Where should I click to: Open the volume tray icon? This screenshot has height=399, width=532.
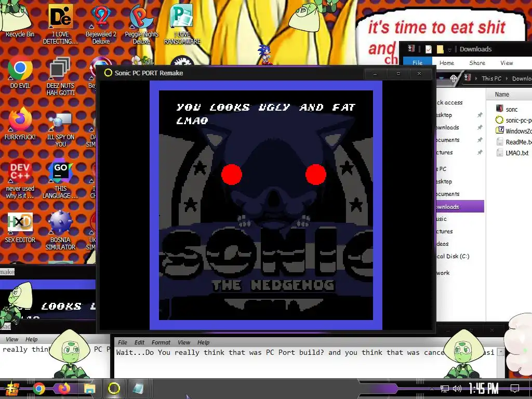tap(457, 389)
